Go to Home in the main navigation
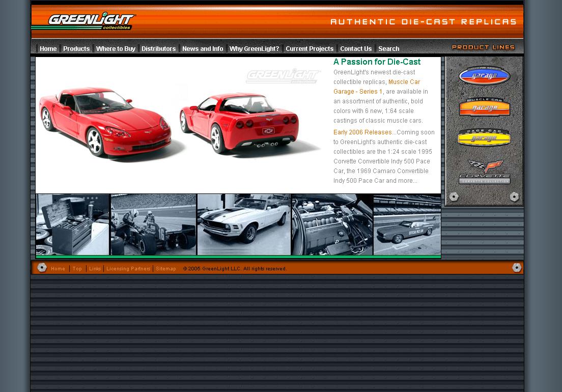 [x=48, y=49]
